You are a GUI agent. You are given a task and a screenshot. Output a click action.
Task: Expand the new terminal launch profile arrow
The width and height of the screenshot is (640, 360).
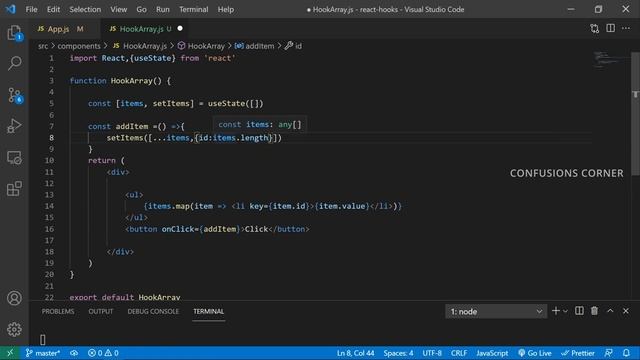[565, 311]
